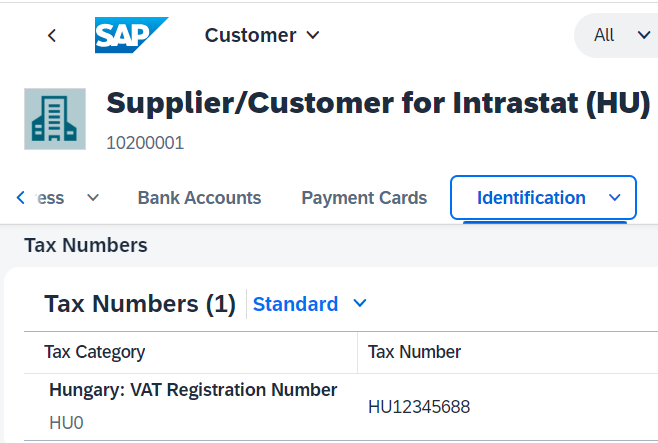
Task: Switch to the Payment Cards tab
Action: pos(364,198)
